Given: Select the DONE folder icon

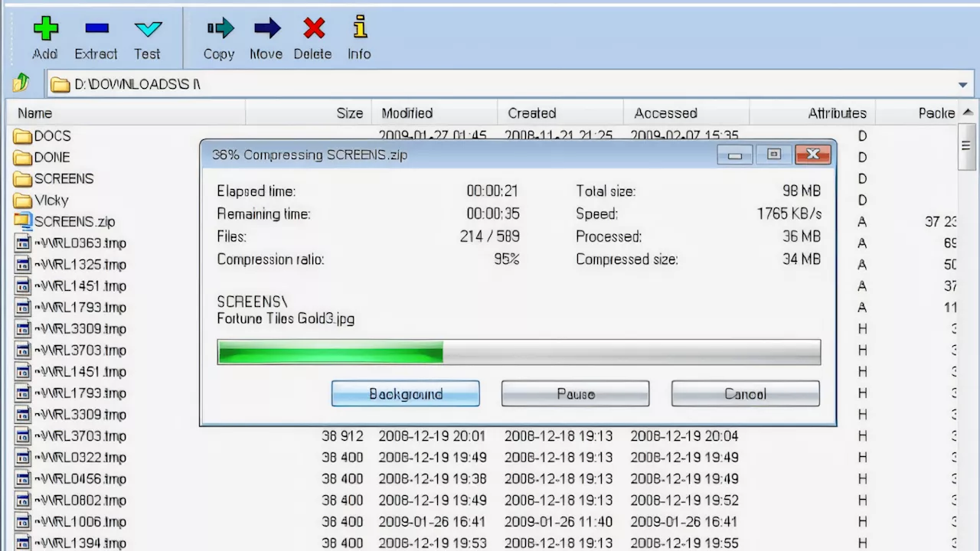Looking at the screenshot, I should coord(22,158).
